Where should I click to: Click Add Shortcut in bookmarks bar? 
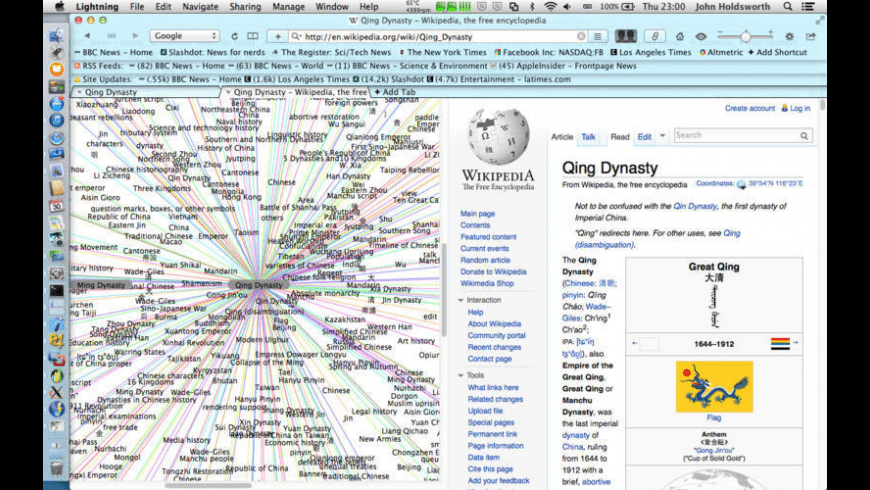click(x=777, y=52)
